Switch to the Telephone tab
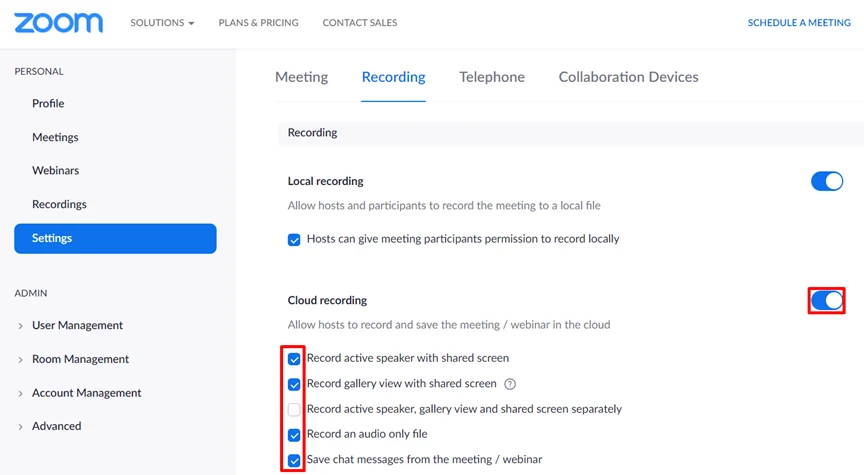This screenshot has width=864, height=475. tap(492, 77)
